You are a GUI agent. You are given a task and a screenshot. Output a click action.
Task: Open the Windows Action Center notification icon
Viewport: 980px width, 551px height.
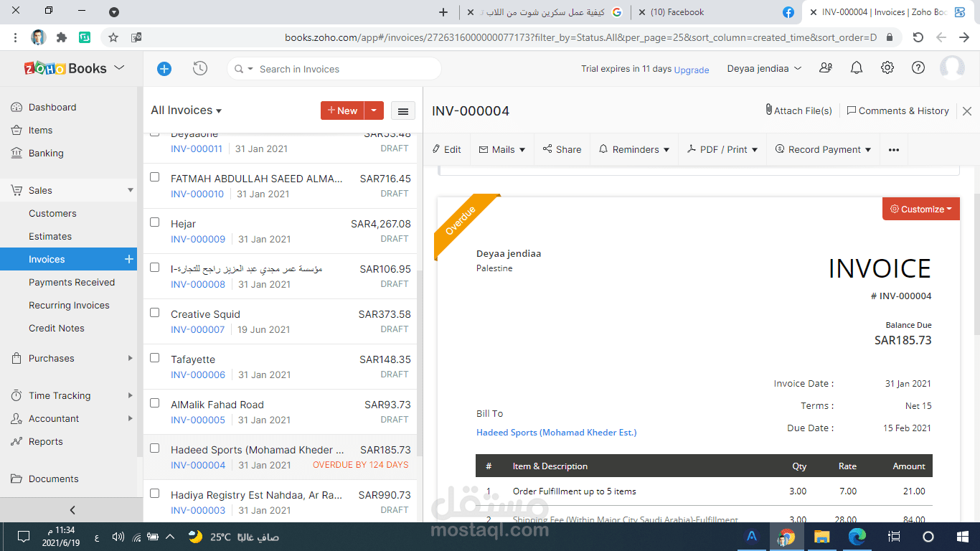pos(23,536)
